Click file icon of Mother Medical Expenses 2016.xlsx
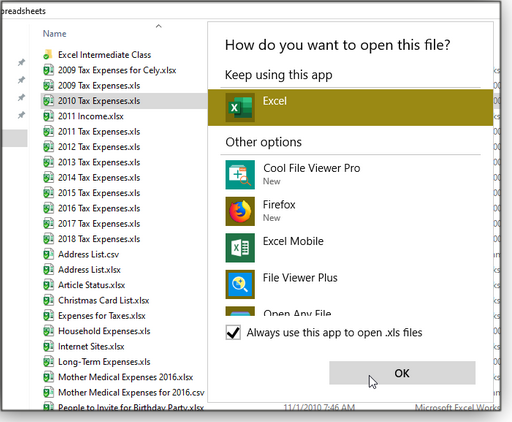This screenshot has width=512, height=422. click(x=48, y=377)
